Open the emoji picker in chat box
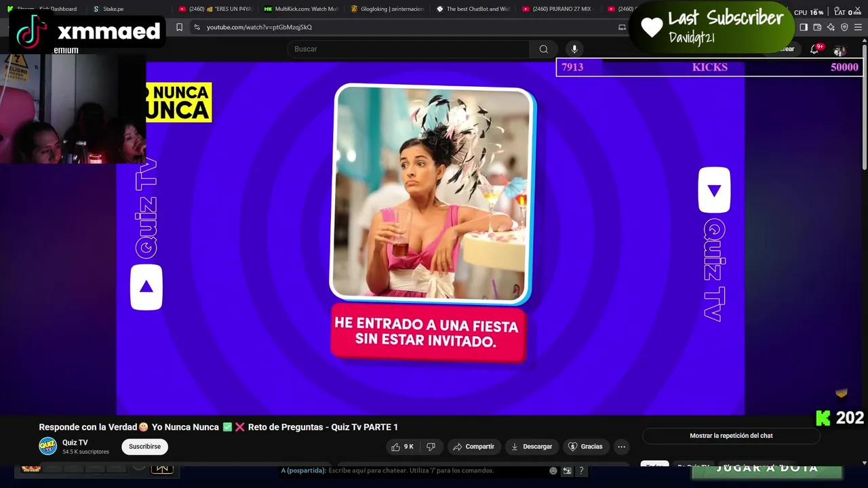The width and height of the screenshot is (868, 488). coord(553,470)
